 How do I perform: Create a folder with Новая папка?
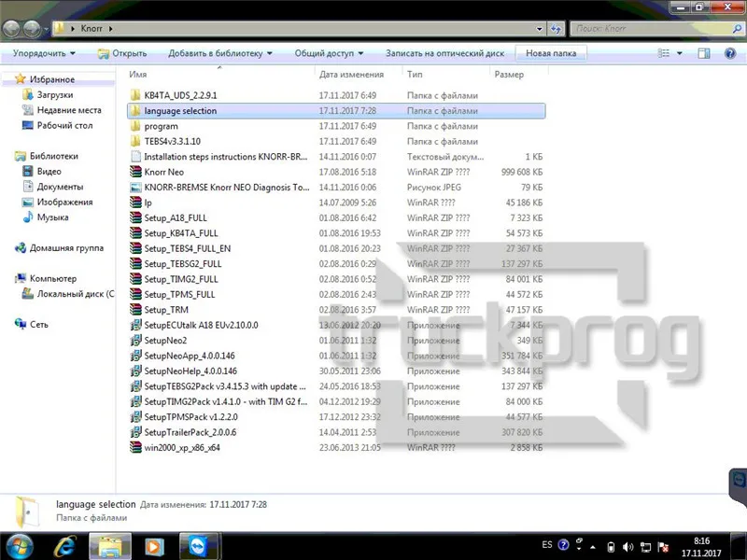[551, 53]
